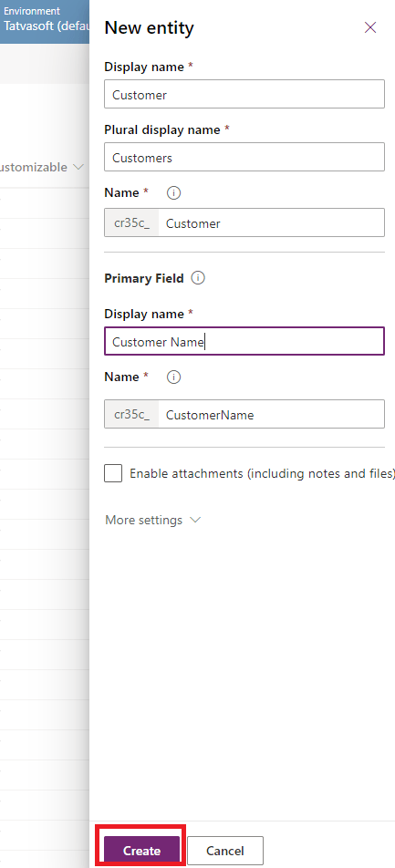
Task: Edit the CustomerName primary field name input
Action: coord(272,414)
